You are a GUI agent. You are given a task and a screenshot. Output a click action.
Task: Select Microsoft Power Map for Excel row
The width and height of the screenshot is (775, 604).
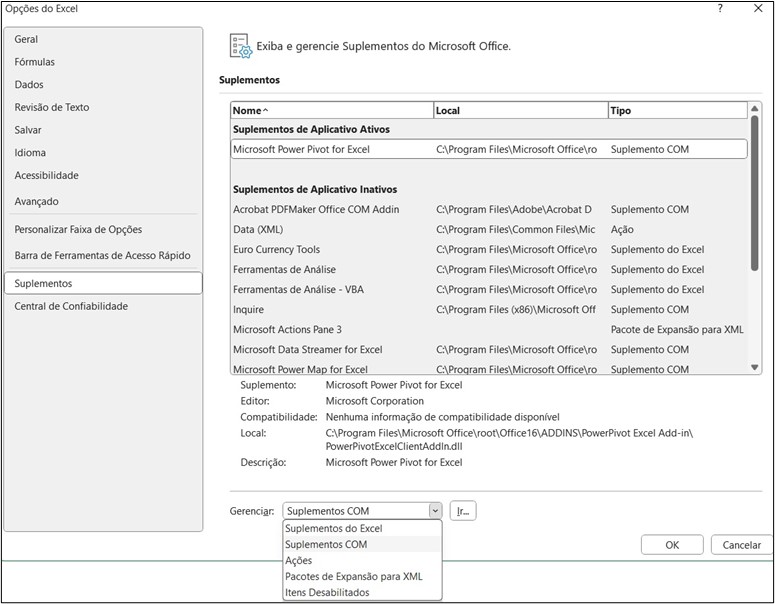[489, 369]
